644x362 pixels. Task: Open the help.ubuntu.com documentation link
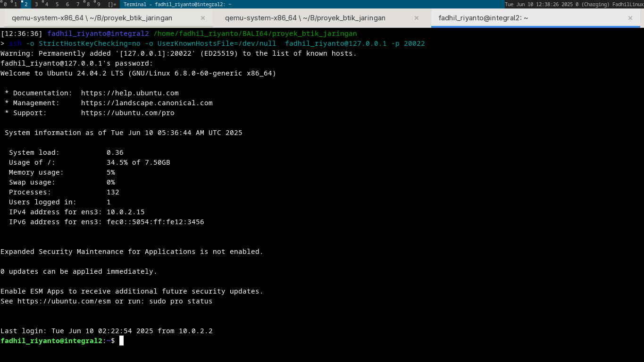point(130,93)
